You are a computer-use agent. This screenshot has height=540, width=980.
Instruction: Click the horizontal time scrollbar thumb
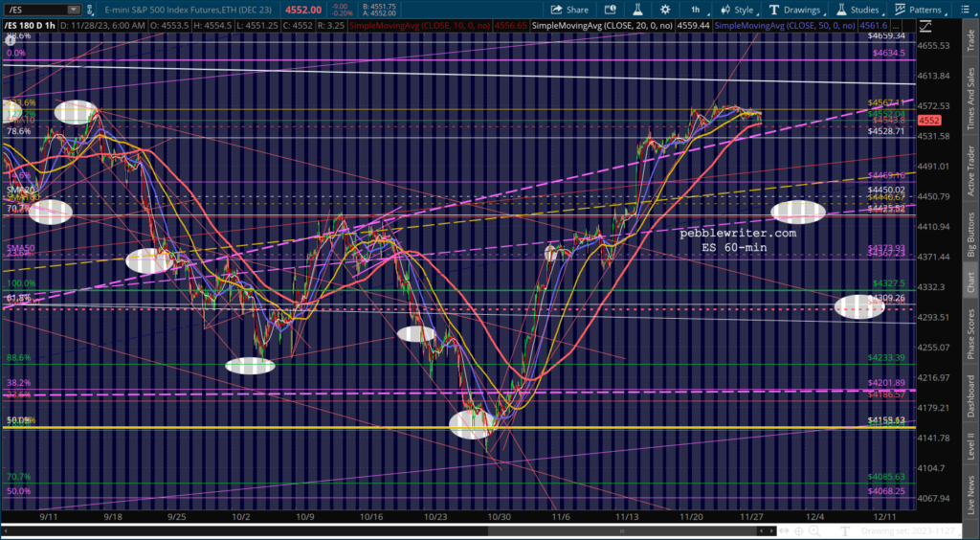pyautogui.click(x=622, y=531)
